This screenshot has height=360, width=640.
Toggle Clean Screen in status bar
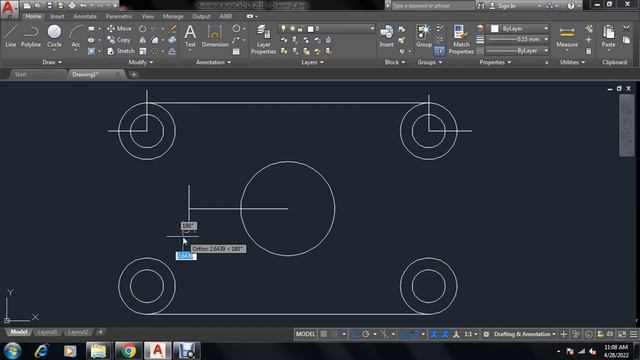point(622,334)
